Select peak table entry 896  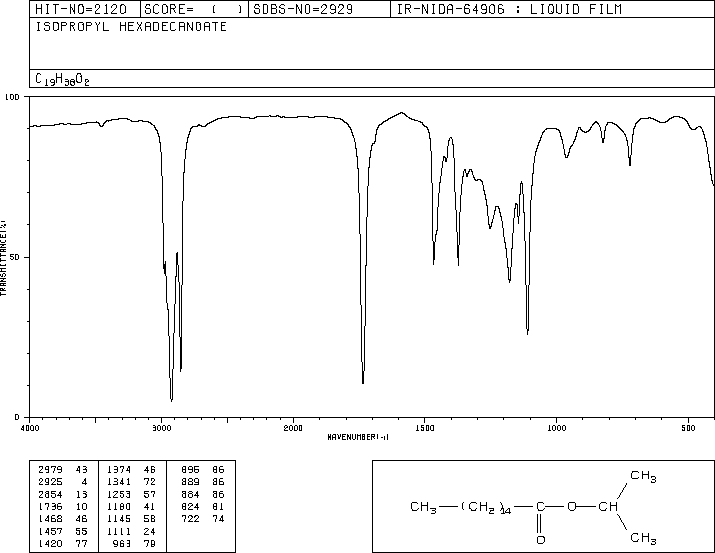(x=190, y=470)
